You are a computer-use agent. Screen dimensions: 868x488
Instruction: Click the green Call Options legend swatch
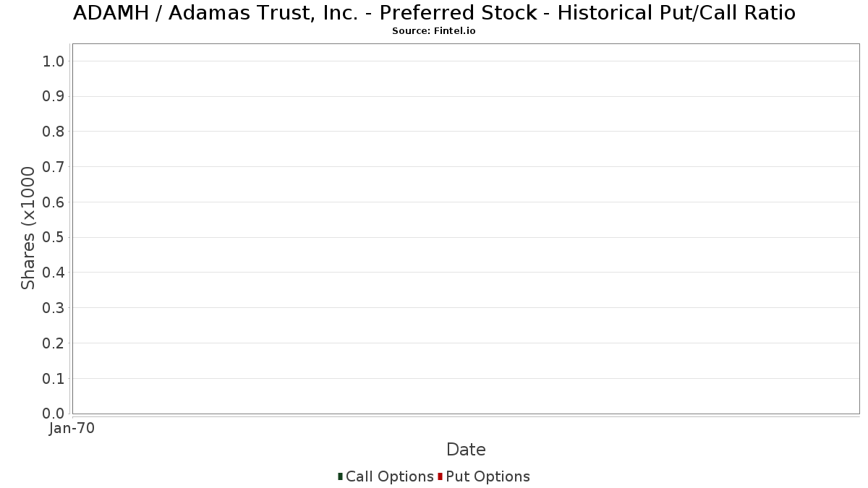tap(340, 476)
